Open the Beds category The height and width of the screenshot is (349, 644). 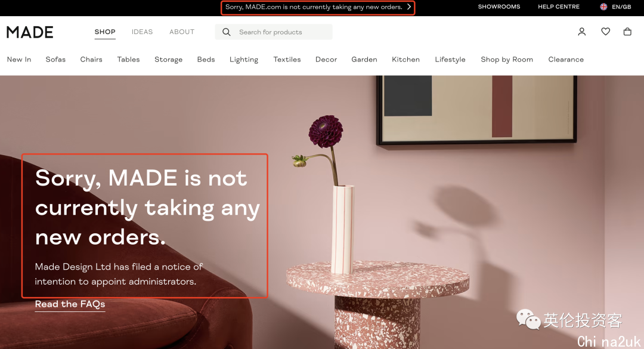point(206,60)
